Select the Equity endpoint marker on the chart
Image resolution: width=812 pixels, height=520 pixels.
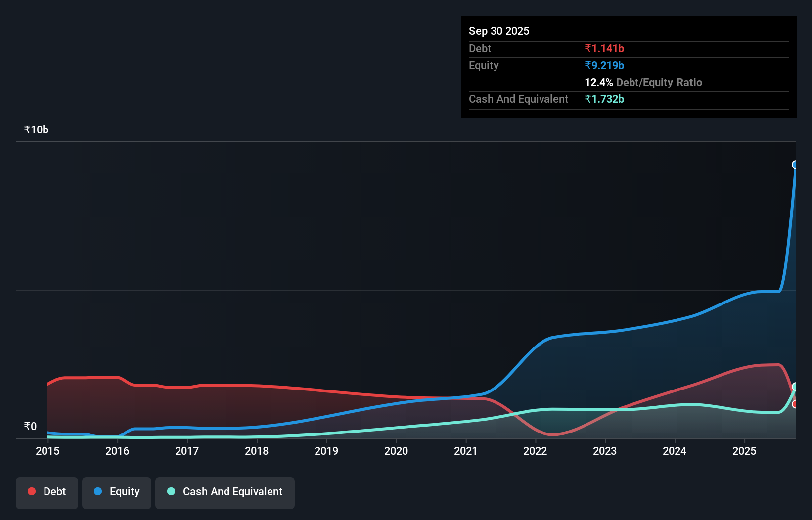pos(794,165)
